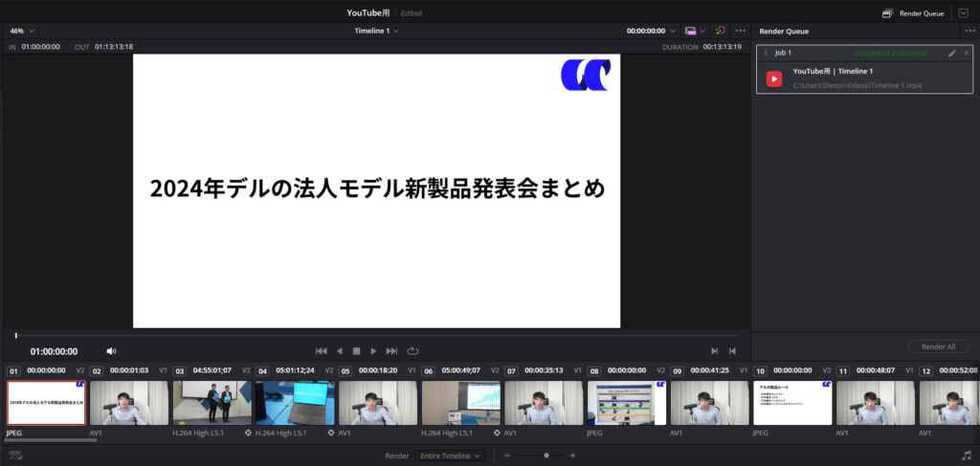Click the Play button in transport controls
The image size is (980, 466).
point(373,351)
